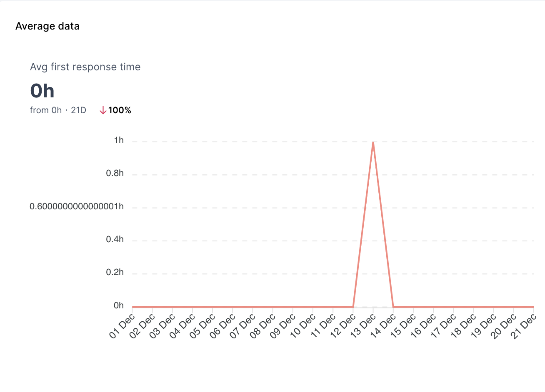The height and width of the screenshot is (392, 545).
Task: Click the 0.4h y-axis label
Action: pos(115,239)
